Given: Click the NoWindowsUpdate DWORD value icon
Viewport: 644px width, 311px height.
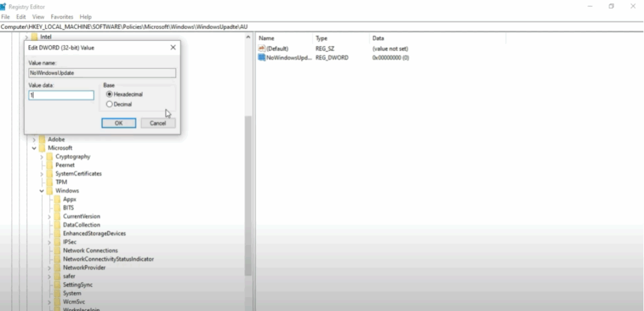Looking at the screenshot, I should pyautogui.click(x=262, y=57).
